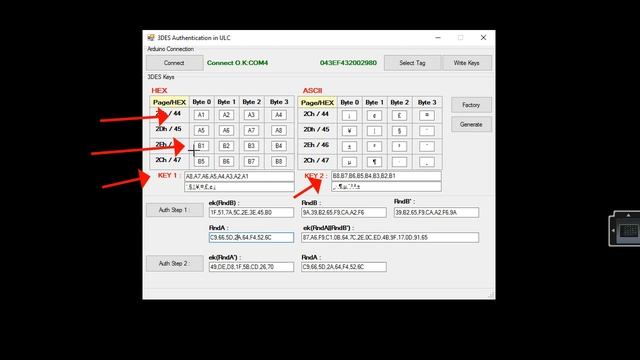Select the HEX cell containing A2
The height and width of the screenshot is (360, 640).
click(226, 115)
